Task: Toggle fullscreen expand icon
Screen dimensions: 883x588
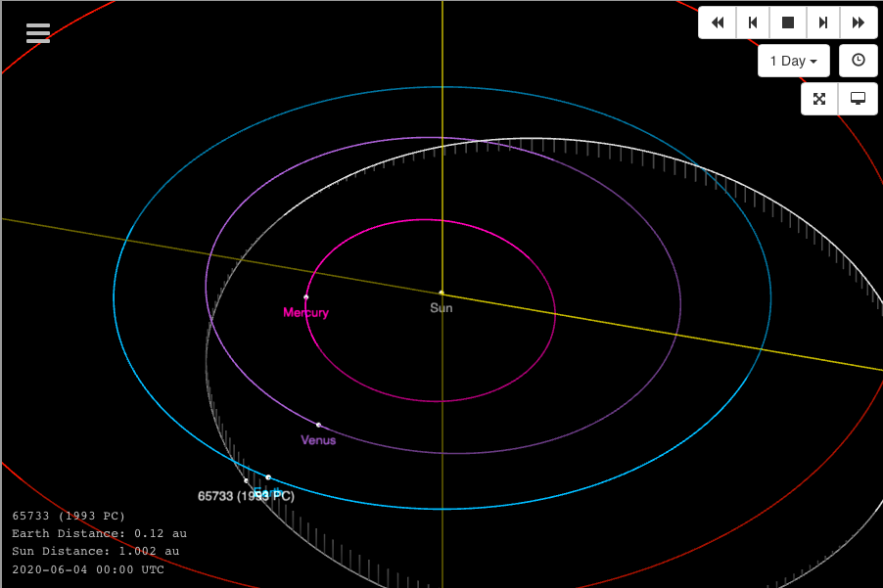Action: coord(819,99)
